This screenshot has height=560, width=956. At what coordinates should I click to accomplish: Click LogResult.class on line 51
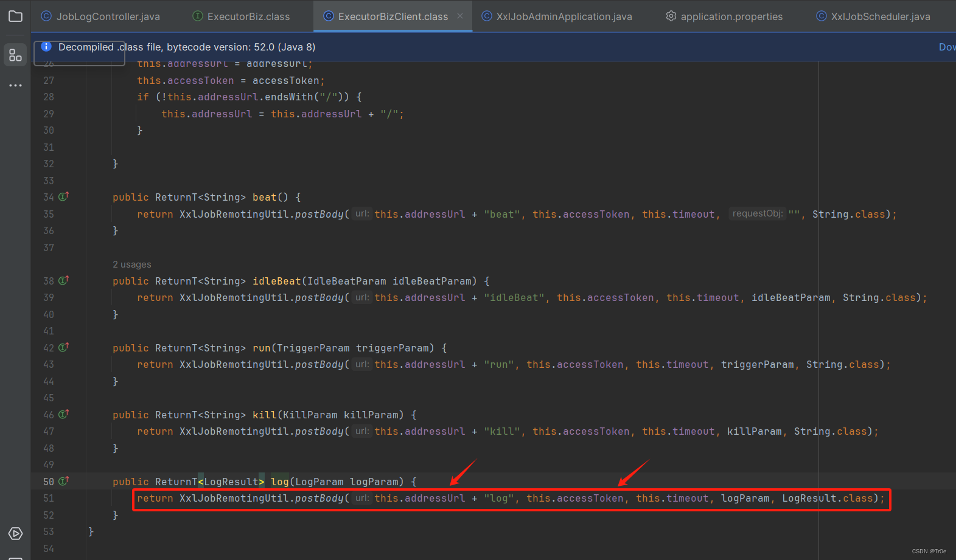pyautogui.click(x=828, y=498)
